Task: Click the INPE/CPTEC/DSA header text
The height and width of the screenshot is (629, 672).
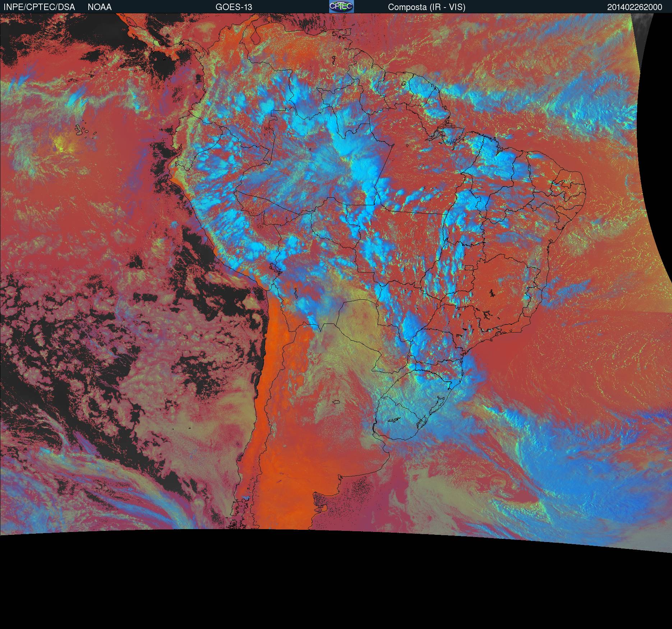Action: tap(39, 7)
